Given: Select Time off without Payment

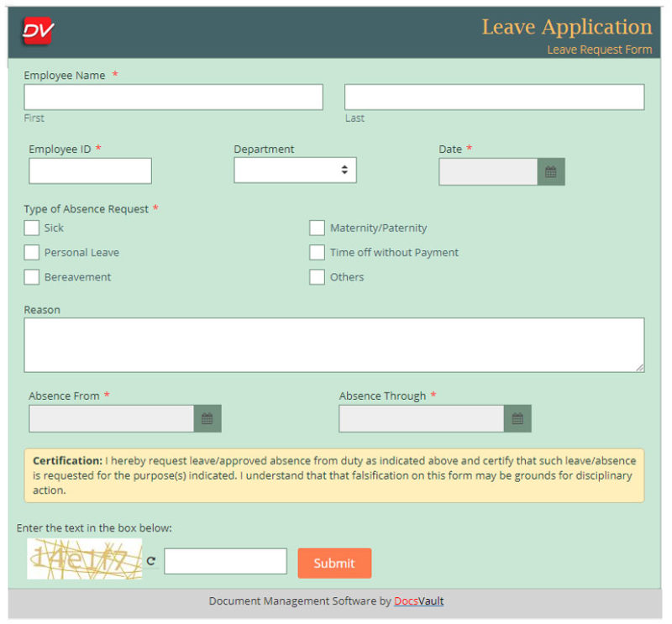Looking at the screenshot, I should pos(317,252).
